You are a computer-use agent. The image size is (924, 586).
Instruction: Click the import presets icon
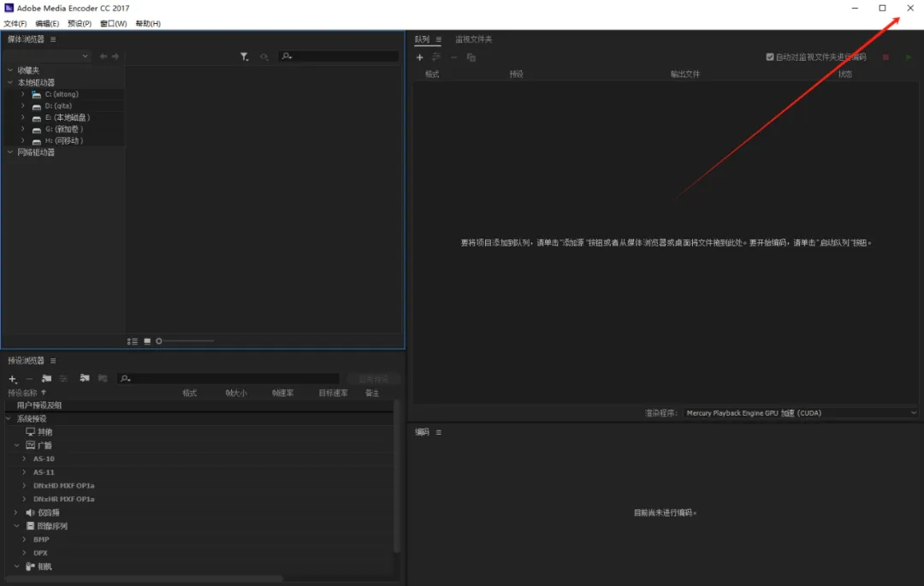pyautogui.click(x=85, y=378)
